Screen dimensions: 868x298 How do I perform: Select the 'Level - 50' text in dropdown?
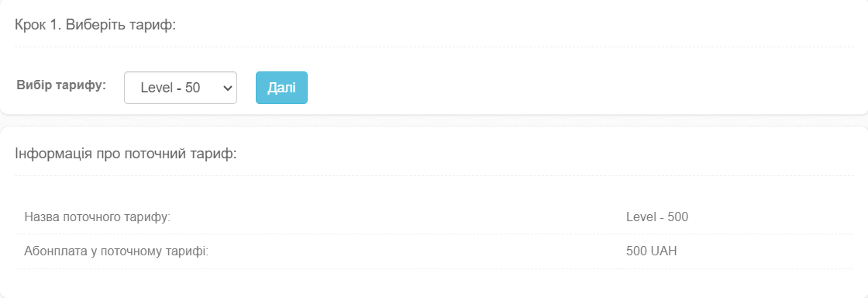[170, 88]
